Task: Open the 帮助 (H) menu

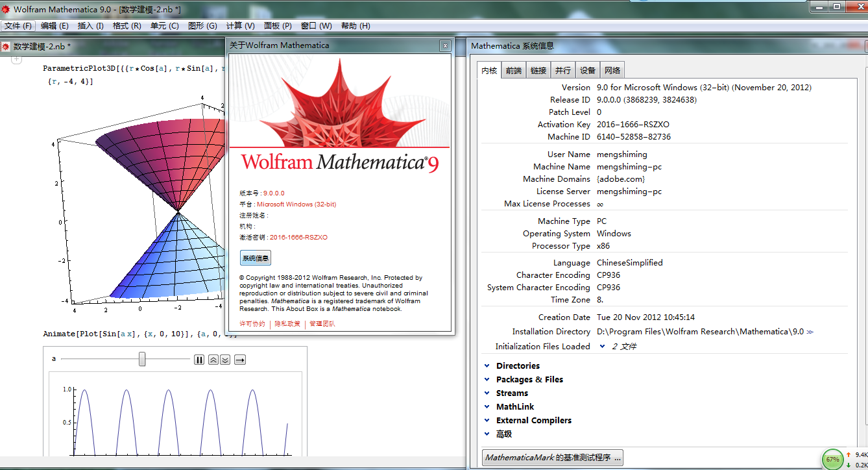Action: (x=356, y=26)
